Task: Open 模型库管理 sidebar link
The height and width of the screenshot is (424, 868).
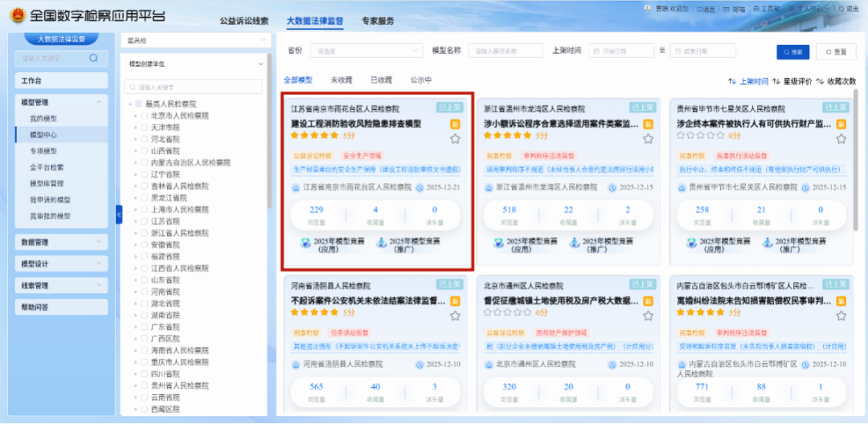Action: pyautogui.click(x=47, y=184)
